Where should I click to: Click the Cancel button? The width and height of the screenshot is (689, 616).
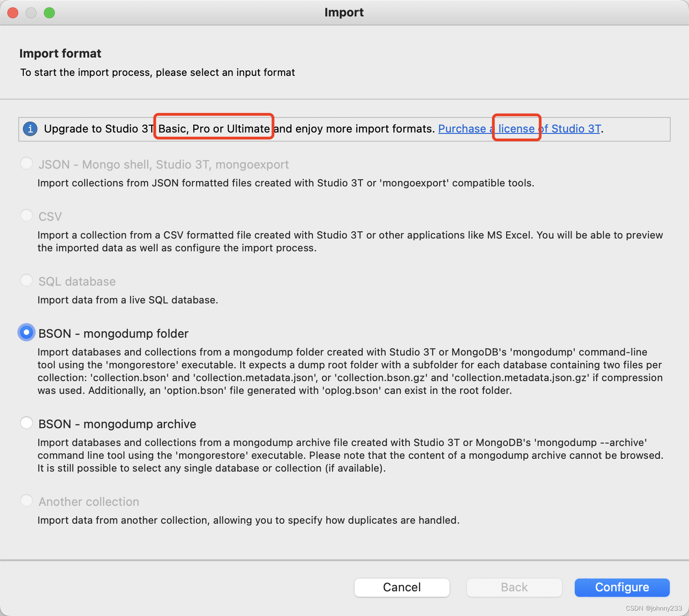[x=402, y=587]
